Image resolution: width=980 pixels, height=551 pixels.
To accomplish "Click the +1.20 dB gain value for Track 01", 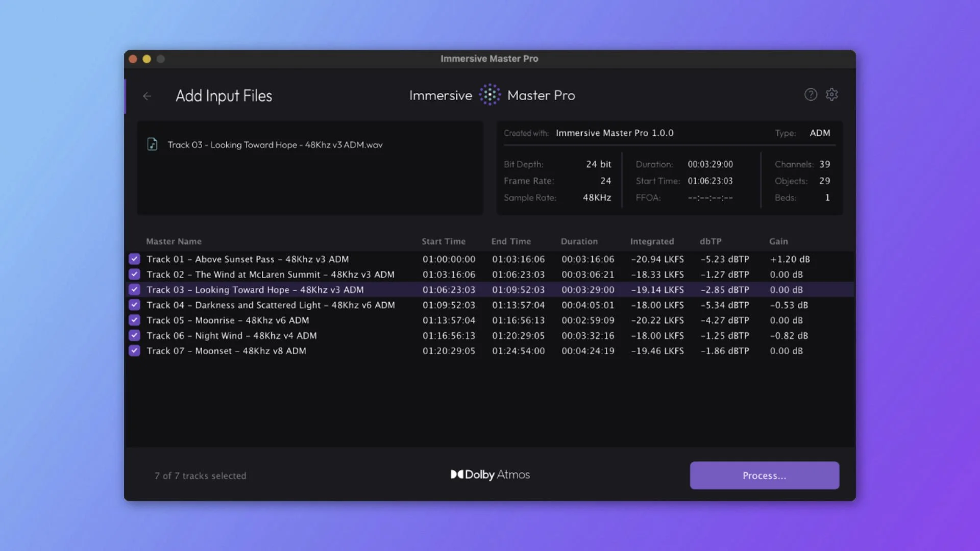I will pyautogui.click(x=790, y=259).
